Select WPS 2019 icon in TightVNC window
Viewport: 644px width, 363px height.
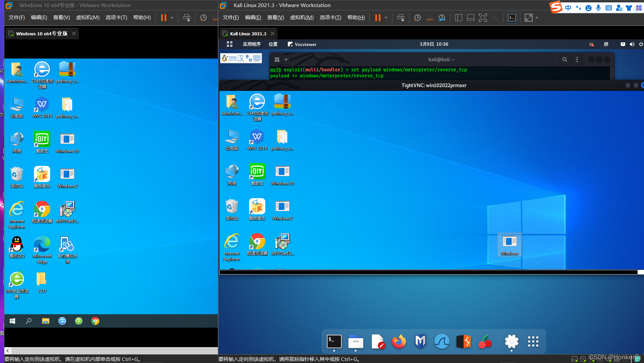257,140
